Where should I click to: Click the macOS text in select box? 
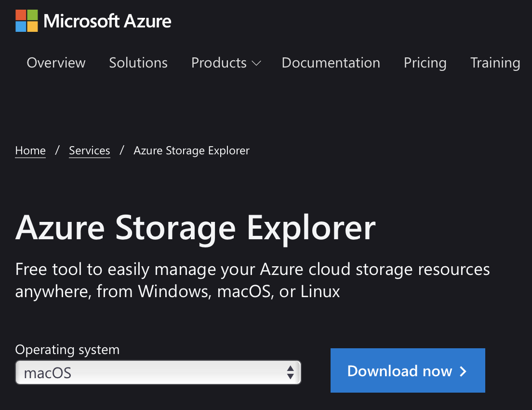click(48, 373)
